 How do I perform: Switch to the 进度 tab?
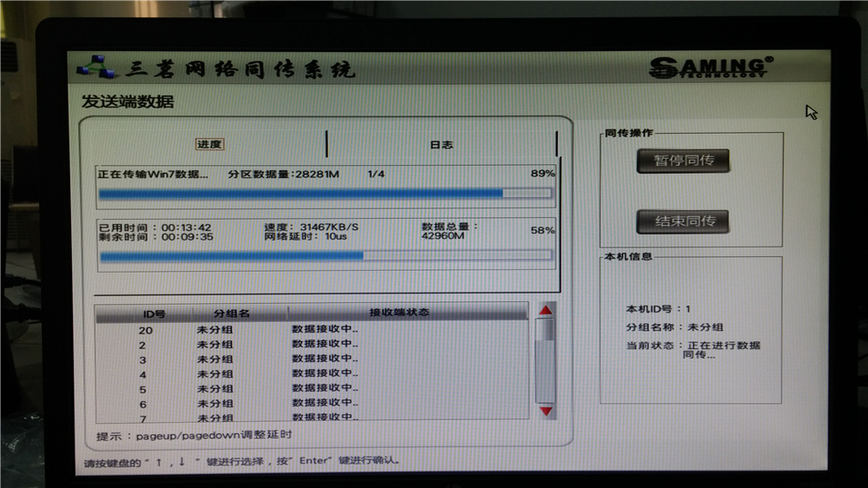[x=209, y=144]
